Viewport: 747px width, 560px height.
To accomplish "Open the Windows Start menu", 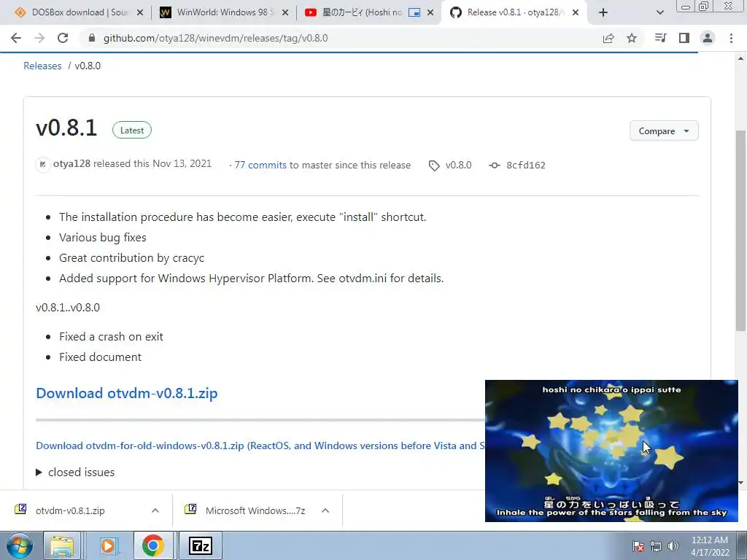I will coord(20,545).
